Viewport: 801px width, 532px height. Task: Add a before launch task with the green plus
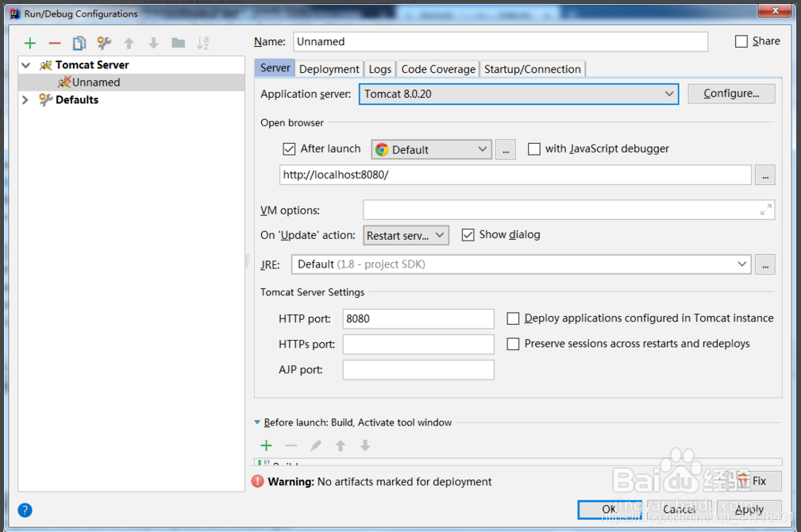point(266,445)
